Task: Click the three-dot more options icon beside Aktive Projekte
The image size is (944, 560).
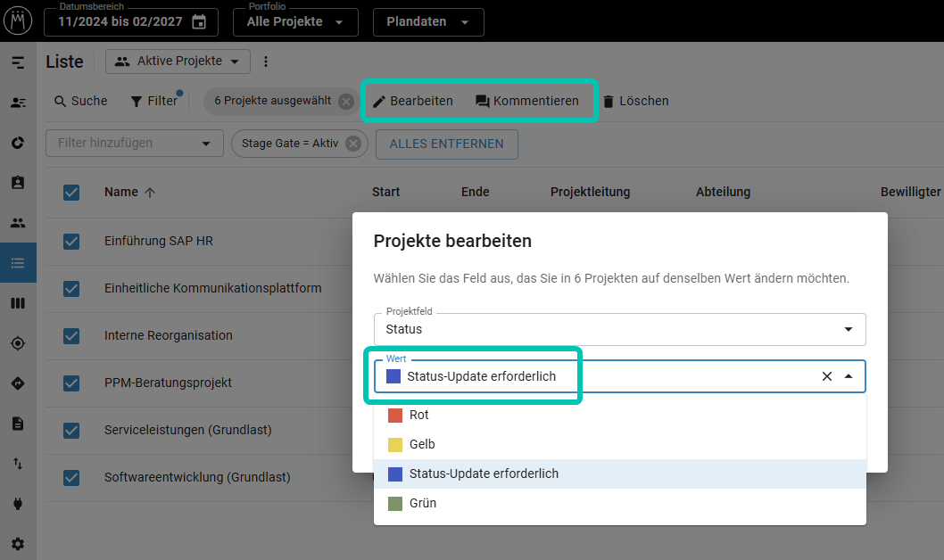Action: 265,62
